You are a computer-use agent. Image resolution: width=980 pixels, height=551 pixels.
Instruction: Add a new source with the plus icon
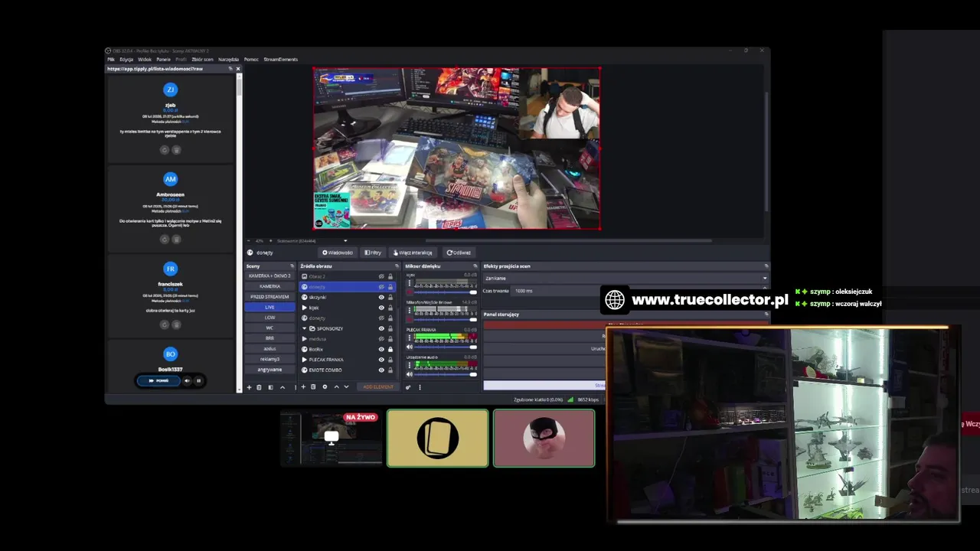[x=303, y=386]
